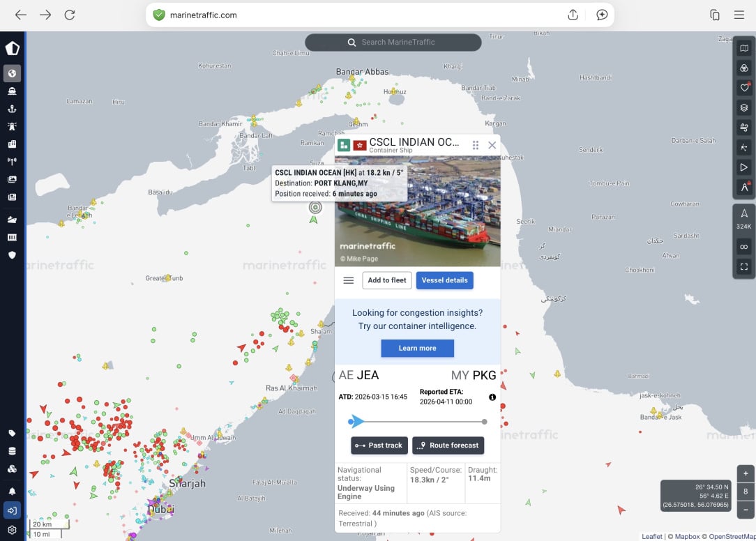
Task: Open the CSCL Indian Ocean ship photo
Action: [x=418, y=211]
